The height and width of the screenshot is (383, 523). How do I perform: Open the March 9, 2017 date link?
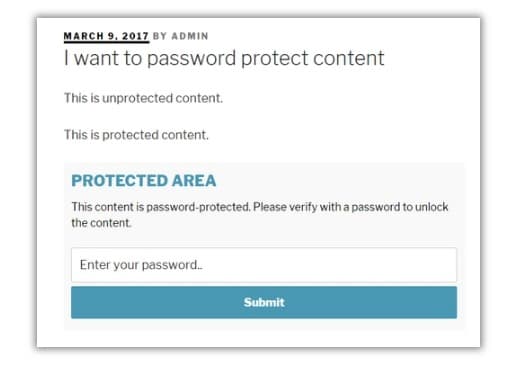pyautogui.click(x=106, y=36)
